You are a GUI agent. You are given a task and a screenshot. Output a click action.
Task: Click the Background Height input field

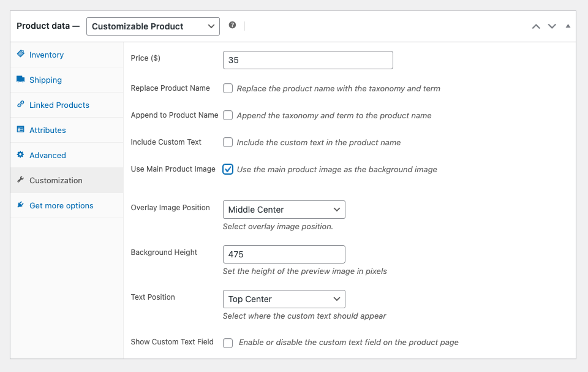click(x=284, y=254)
